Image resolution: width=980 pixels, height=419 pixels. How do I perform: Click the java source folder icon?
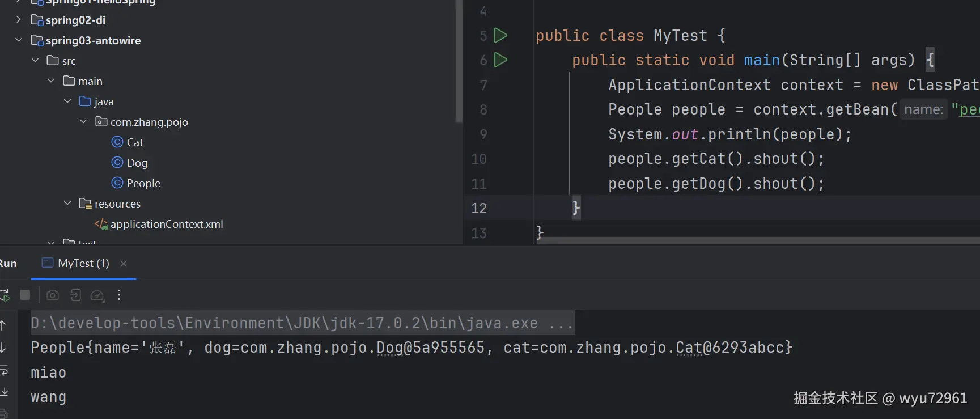tap(85, 101)
